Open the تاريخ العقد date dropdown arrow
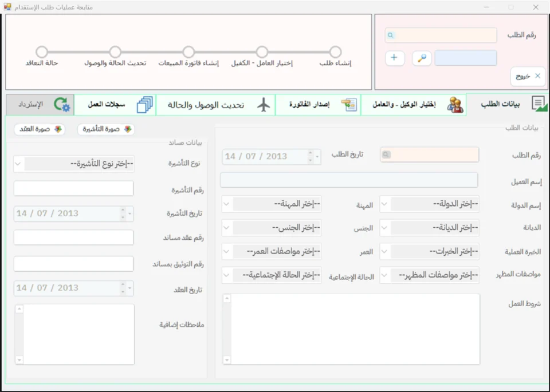 [x=130, y=288]
